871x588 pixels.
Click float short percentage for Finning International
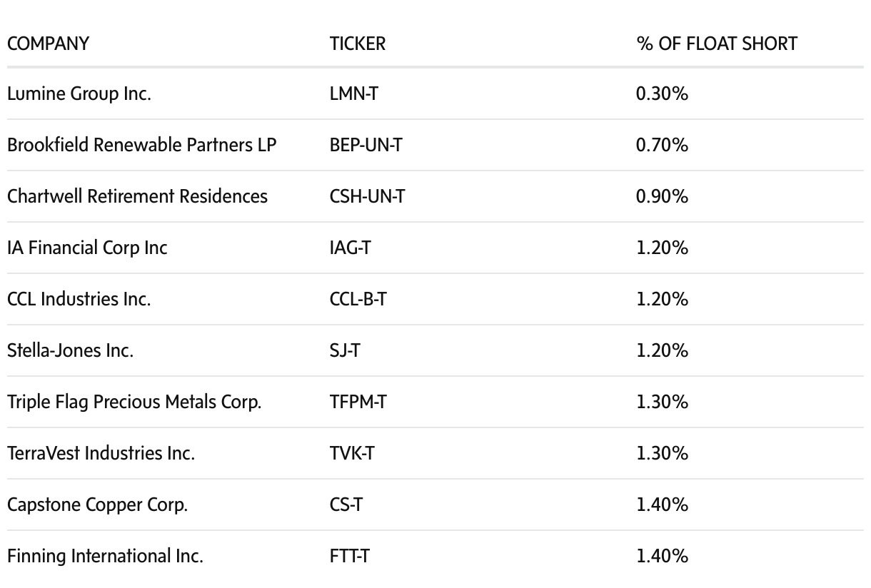(x=662, y=556)
